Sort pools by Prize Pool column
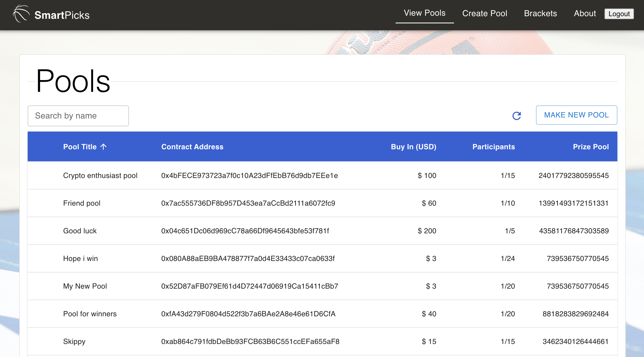The image size is (644, 357). (591, 147)
